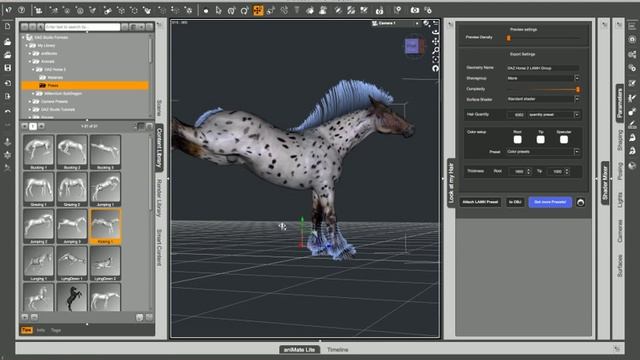Open the Specular color swatch
The height and width of the screenshot is (360, 640).
(564, 140)
